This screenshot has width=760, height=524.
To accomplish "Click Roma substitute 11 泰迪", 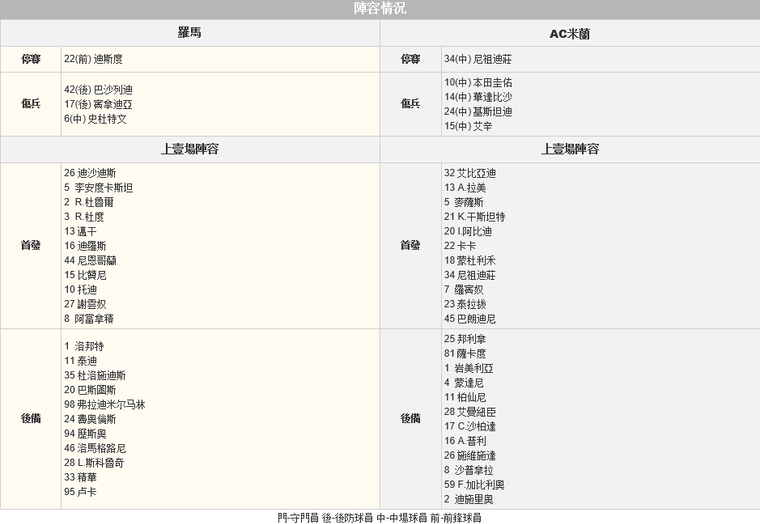I will [x=80, y=361].
